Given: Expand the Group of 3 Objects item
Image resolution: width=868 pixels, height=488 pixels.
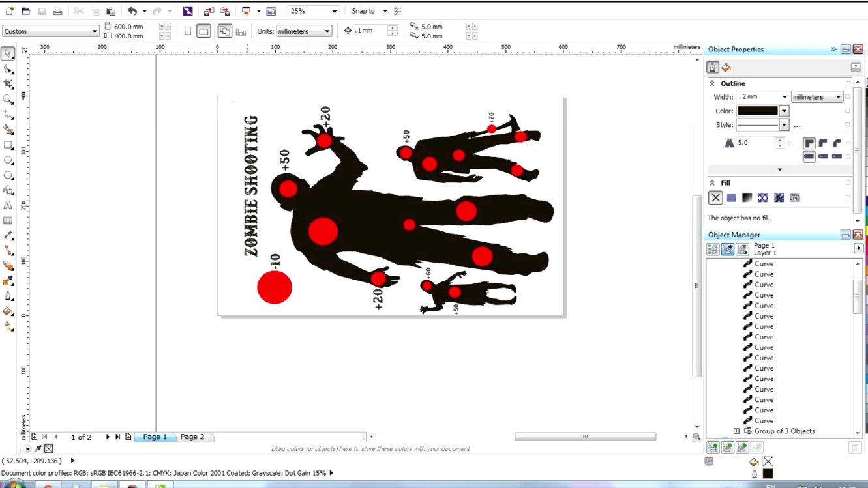Looking at the screenshot, I should (737, 431).
